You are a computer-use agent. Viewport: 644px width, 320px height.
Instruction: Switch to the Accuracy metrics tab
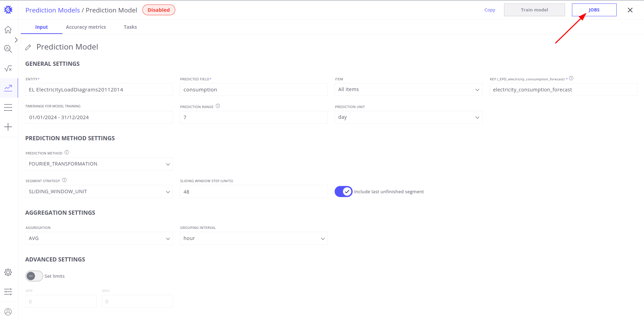coord(86,27)
